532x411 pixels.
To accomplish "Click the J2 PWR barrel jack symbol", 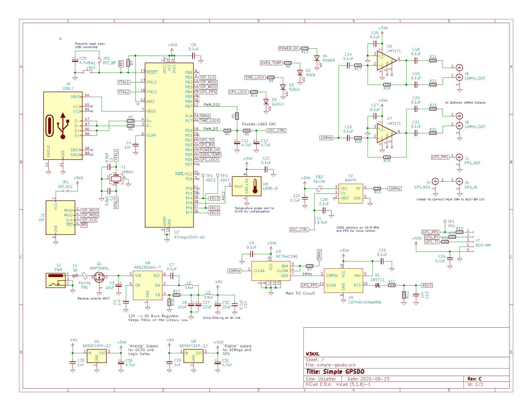I will click(56, 280).
